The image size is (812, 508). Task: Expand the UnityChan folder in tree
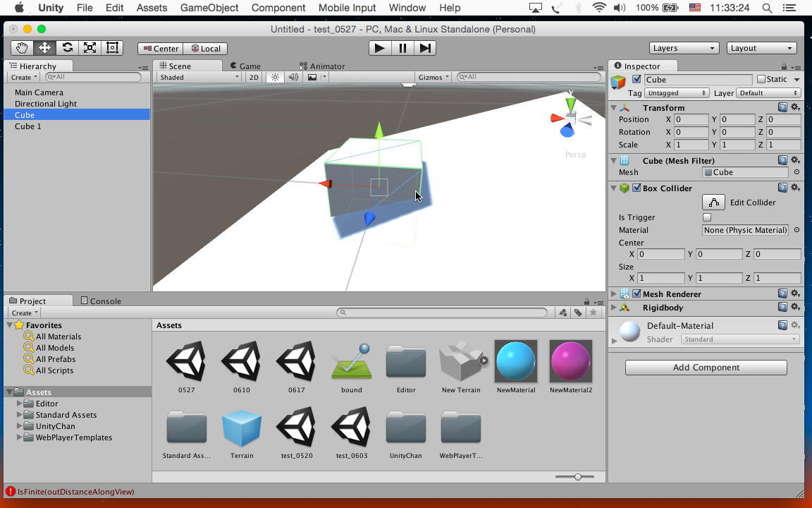pos(19,425)
